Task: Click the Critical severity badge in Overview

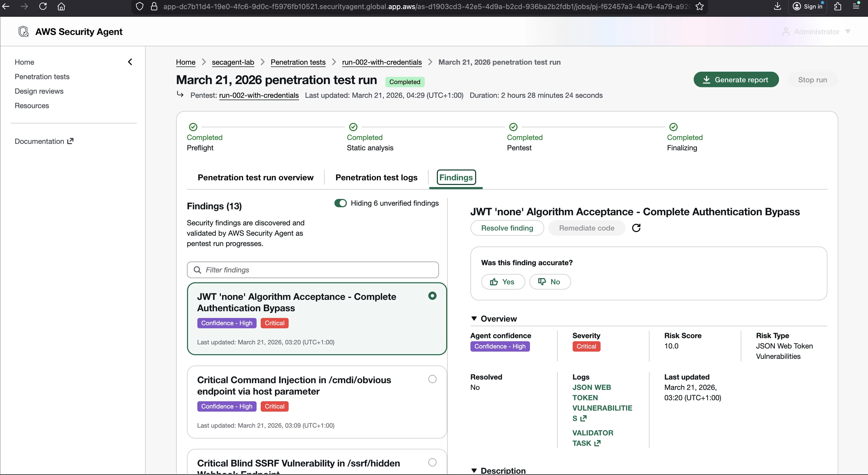Action: pos(586,346)
